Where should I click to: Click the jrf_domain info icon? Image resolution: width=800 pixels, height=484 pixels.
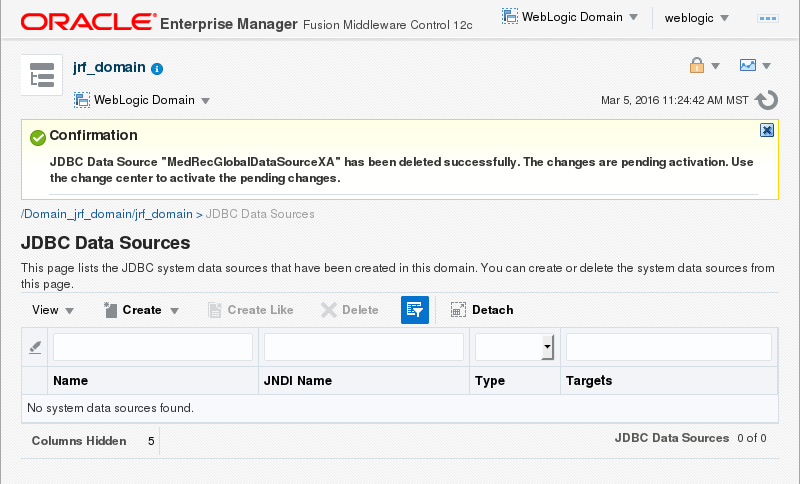tap(157, 69)
